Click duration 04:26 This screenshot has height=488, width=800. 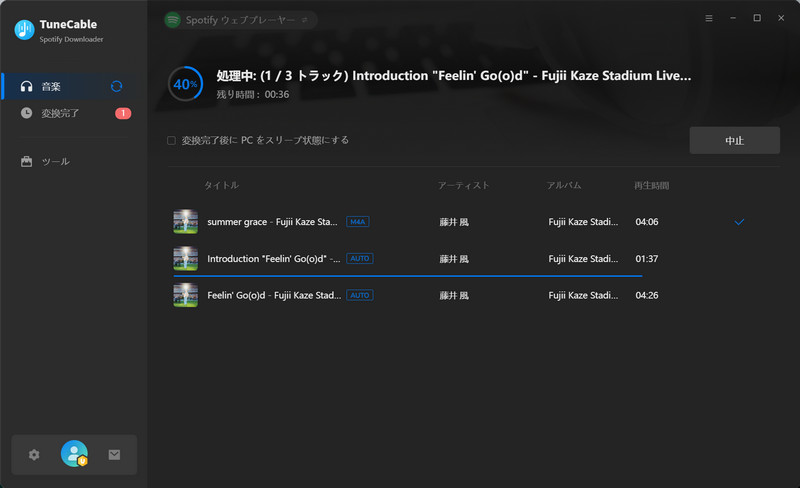(x=647, y=295)
